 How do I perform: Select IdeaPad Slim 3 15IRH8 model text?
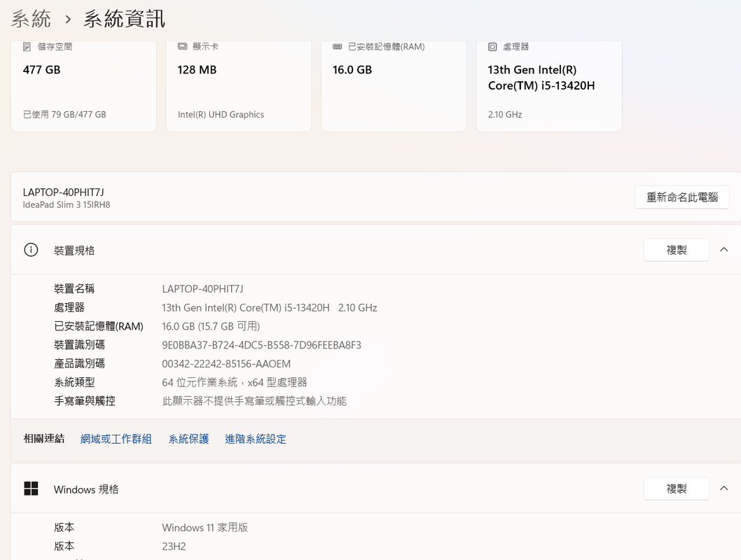(x=67, y=204)
